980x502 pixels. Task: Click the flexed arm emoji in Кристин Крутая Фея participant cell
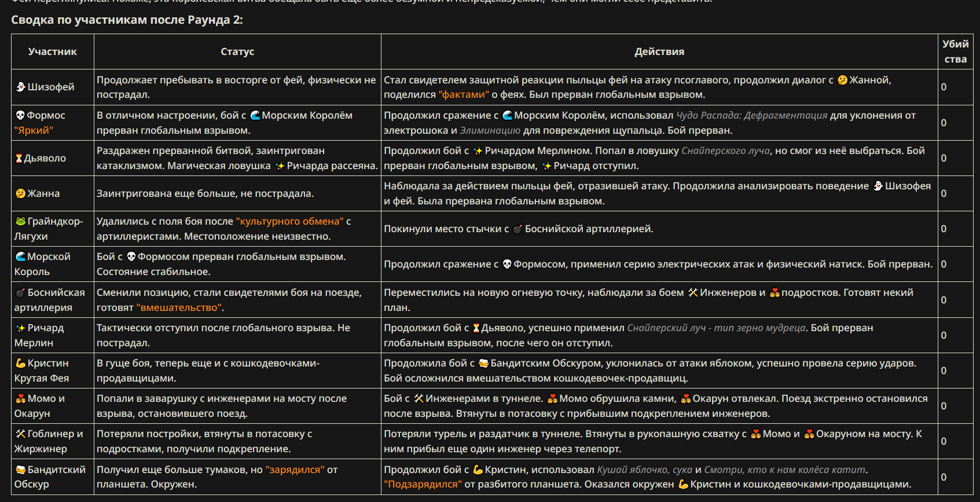tap(21, 363)
